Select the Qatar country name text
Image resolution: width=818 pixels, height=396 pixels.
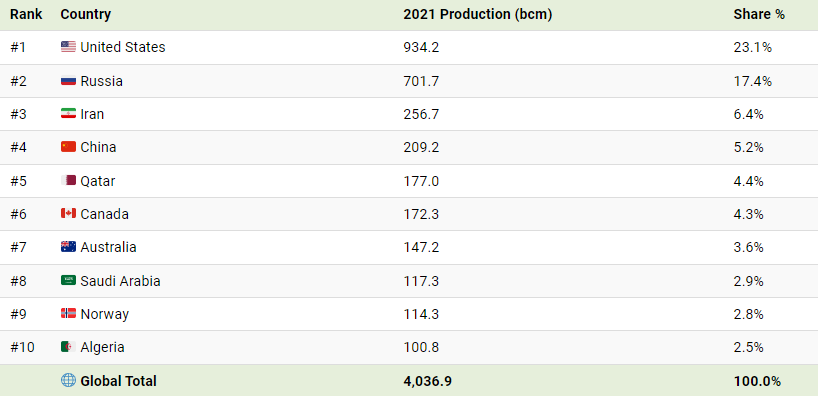[x=98, y=181]
